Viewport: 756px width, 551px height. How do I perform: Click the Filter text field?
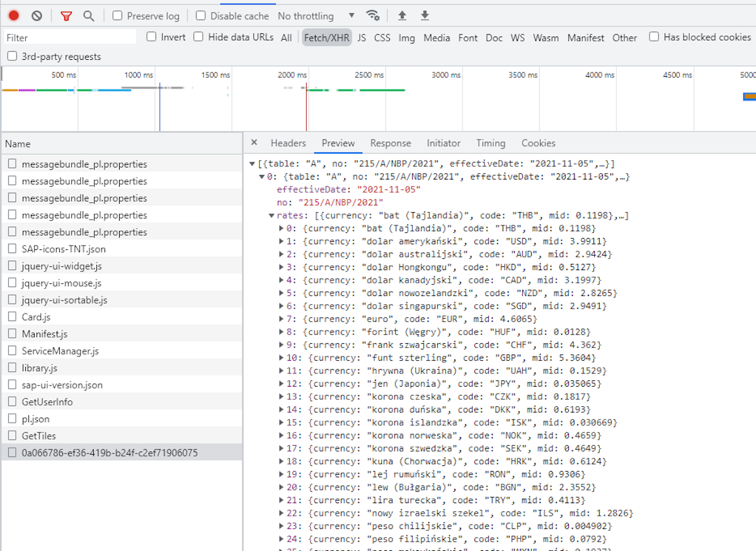coord(70,38)
